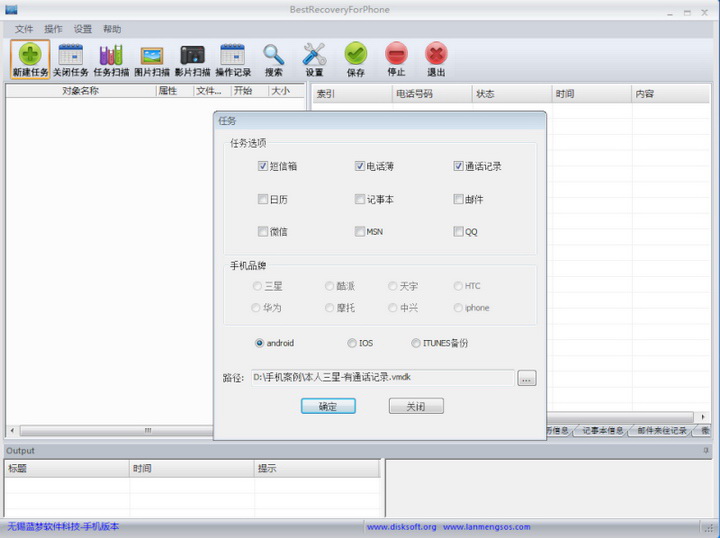The image size is (720, 538).
Task: Open the 设置 menu in menu bar
Action: click(x=83, y=29)
